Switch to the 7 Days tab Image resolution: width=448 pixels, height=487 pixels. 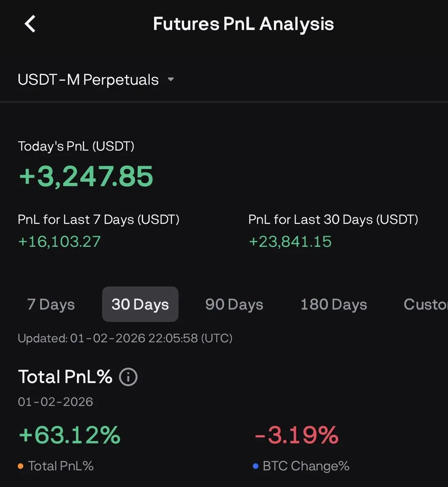(x=51, y=304)
